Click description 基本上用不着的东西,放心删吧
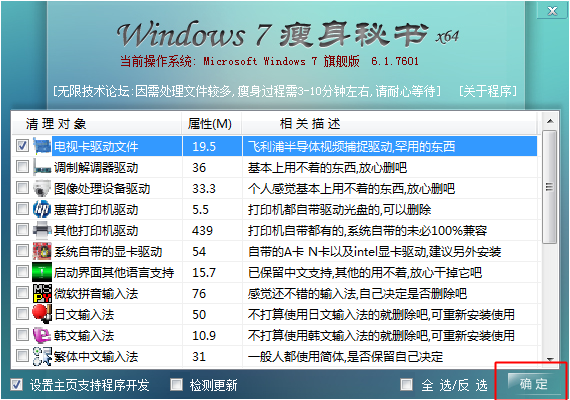This screenshot has width=570, height=400. click(327, 168)
